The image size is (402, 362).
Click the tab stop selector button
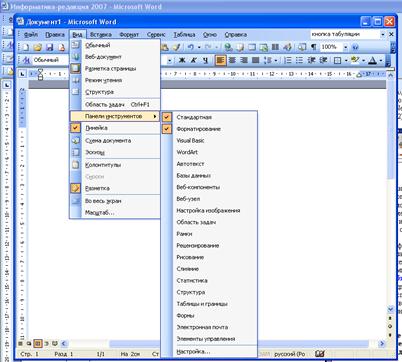pos(22,74)
